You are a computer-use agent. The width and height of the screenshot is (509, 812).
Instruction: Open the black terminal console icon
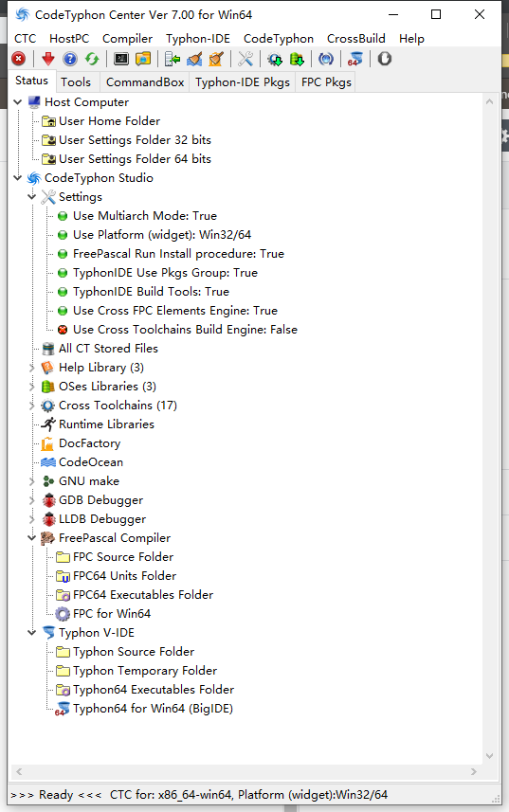coord(121,59)
